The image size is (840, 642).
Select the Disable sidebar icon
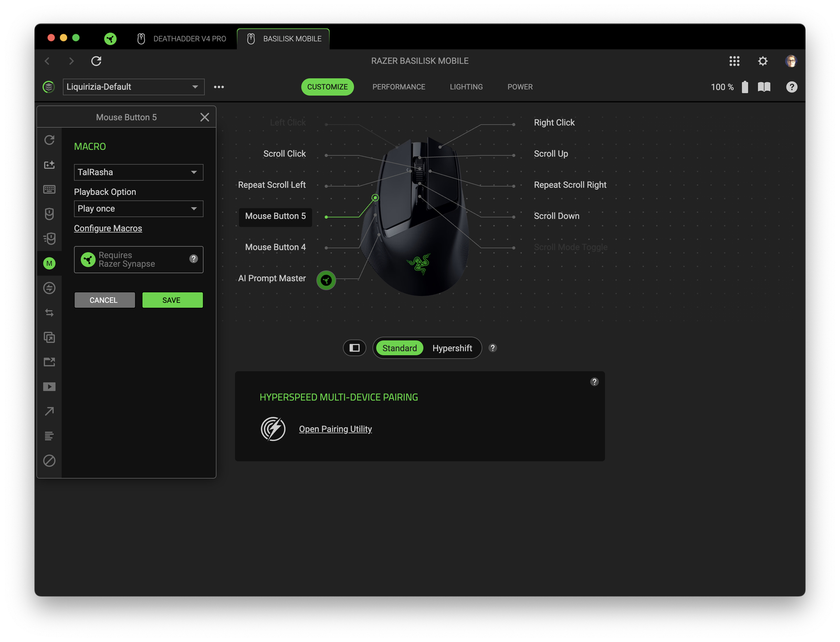coord(49,461)
